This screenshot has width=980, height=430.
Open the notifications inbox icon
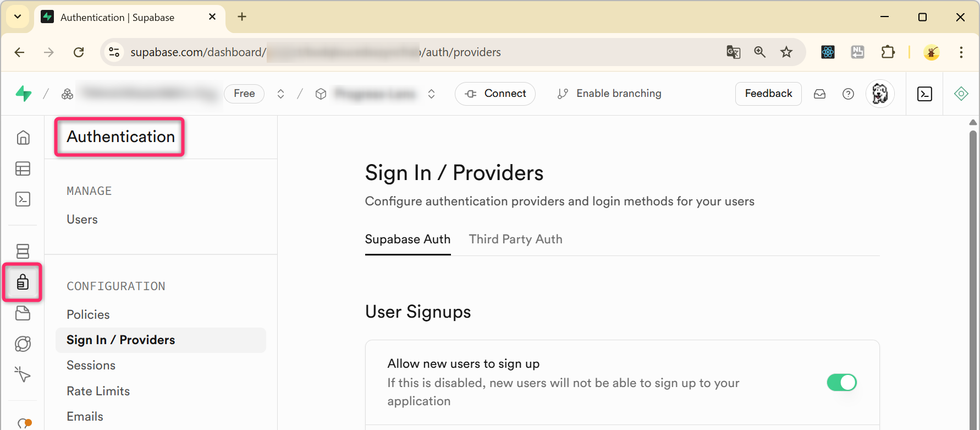819,94
